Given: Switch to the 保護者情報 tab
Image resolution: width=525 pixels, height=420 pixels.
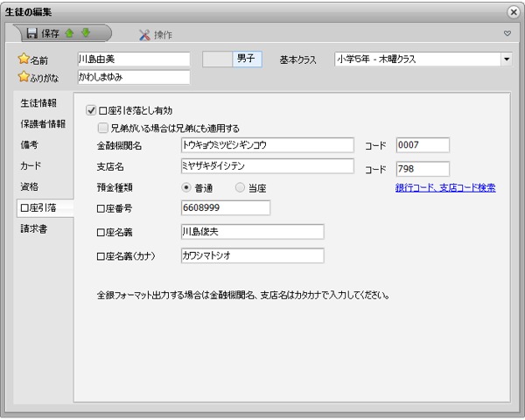Looking at the screenshot, I should pyautogui.click(x=43, y=124).
